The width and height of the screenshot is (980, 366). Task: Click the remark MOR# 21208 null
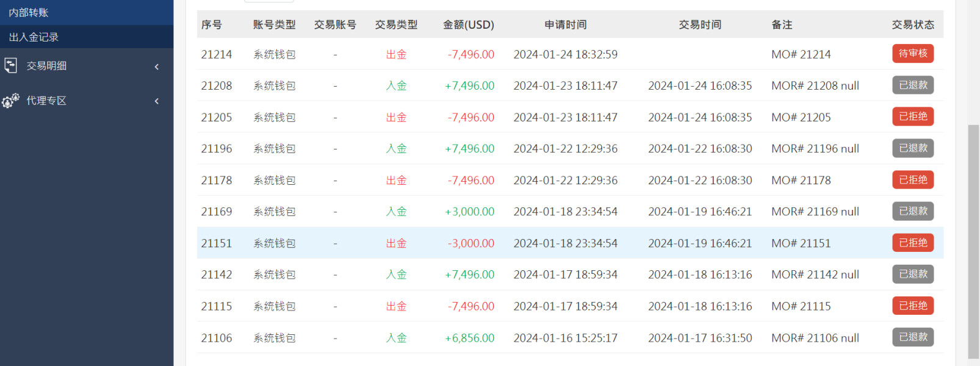pos(815,86)
